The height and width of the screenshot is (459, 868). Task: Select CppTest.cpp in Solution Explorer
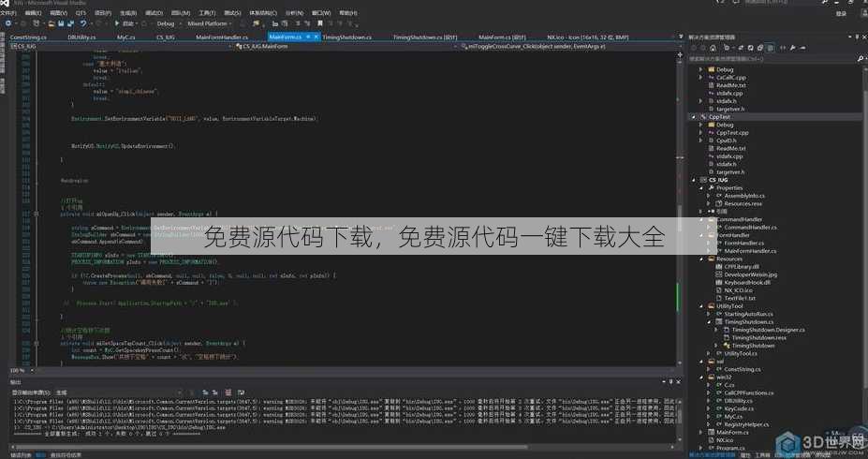pyautogui.click(x=732, y=133)
